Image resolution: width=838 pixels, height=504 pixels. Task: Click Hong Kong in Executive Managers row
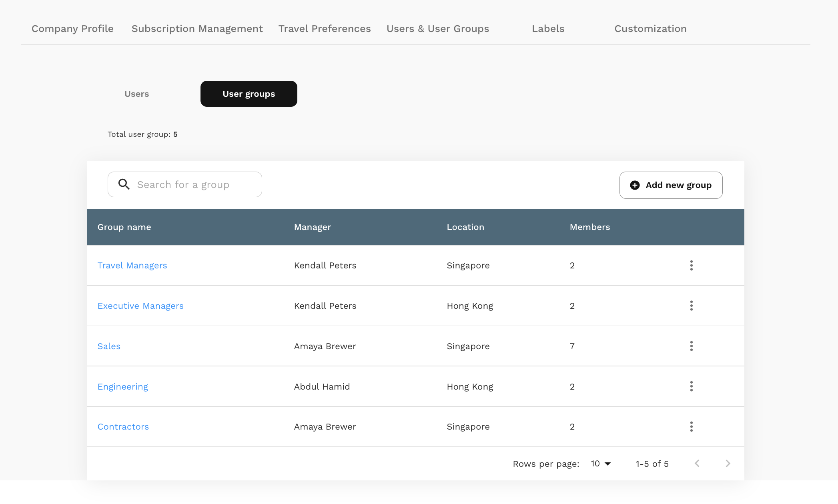point(470,306)
